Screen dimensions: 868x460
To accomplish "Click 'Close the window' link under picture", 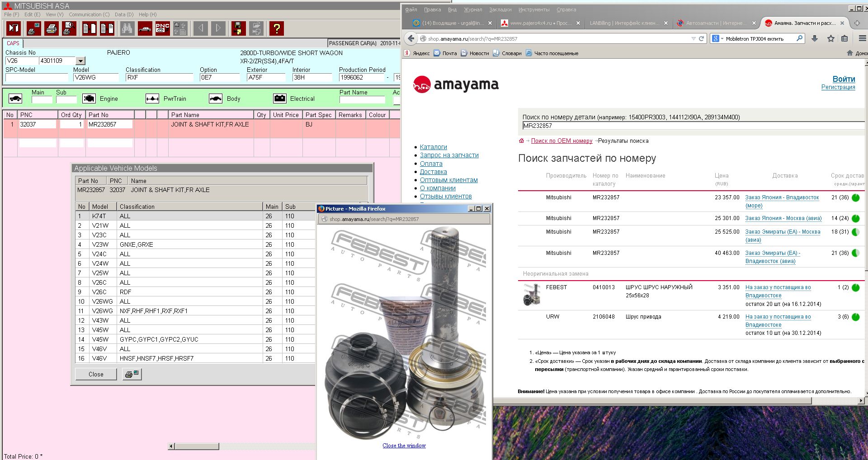I will tap(404, 446).
